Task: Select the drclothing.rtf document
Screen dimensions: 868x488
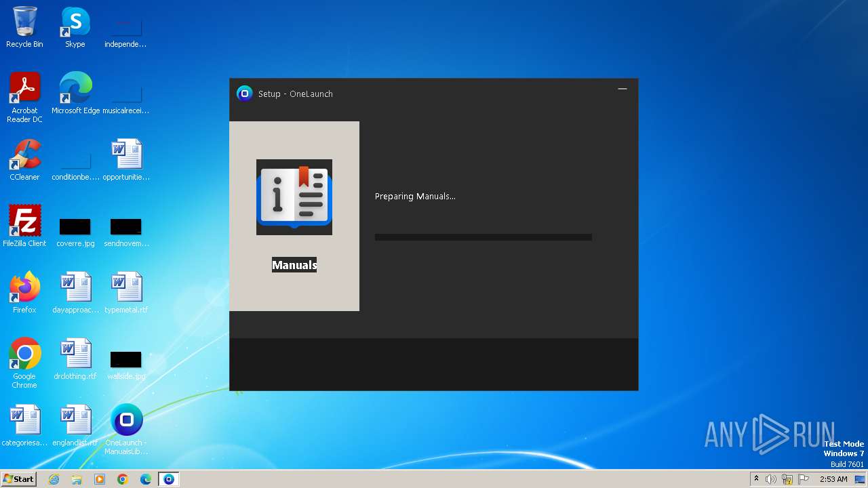Action: [75, 359]
